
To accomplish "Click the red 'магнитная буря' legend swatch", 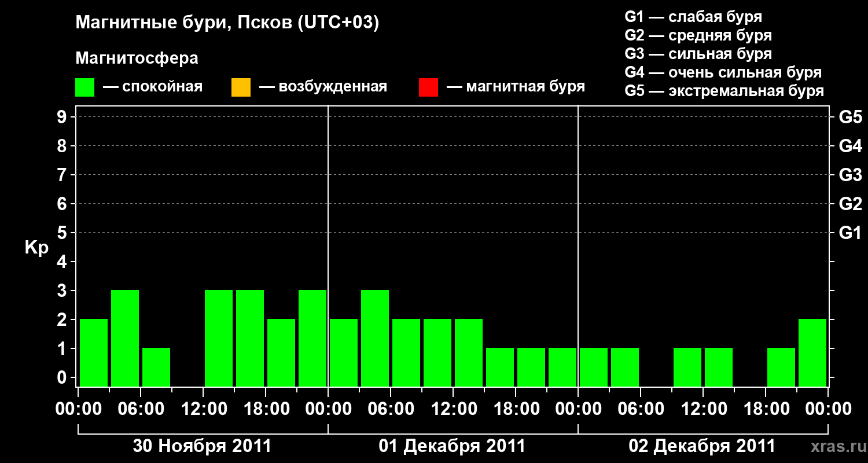I will (x=428, y=87).
